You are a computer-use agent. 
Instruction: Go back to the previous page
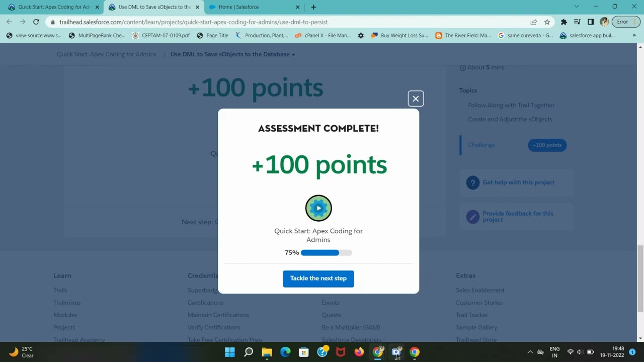point(9,22)
